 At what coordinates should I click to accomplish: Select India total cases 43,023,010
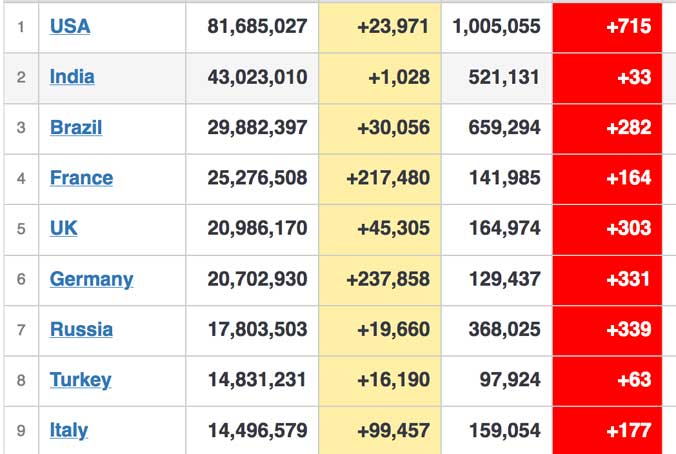click(x=257, y=77)
